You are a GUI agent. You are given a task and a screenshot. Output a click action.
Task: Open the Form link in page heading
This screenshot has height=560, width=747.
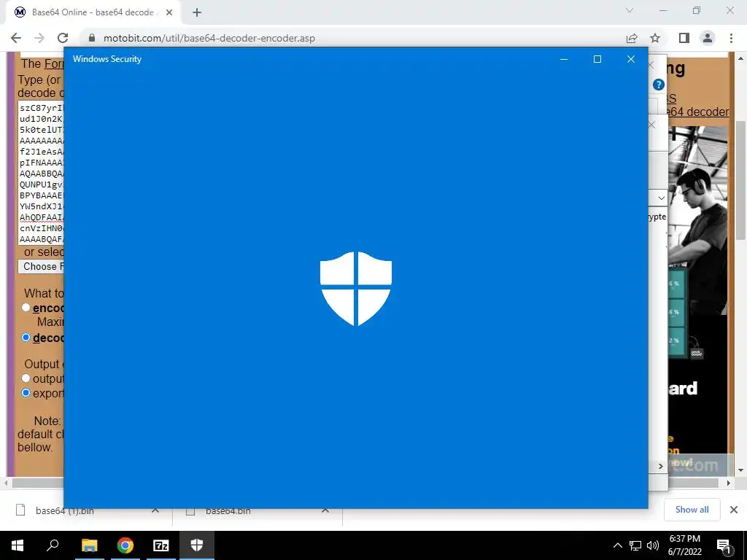[54, 63]
